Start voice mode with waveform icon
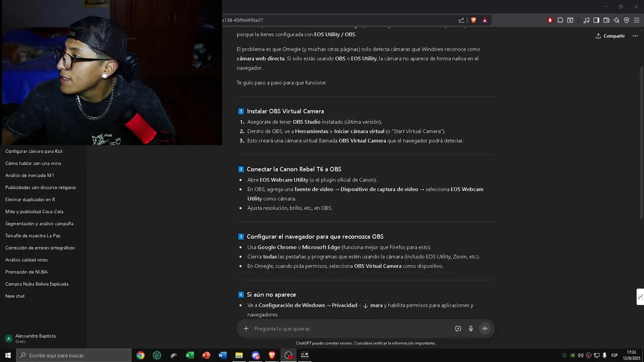Screen dimensions: 644x362 (485, 328)
